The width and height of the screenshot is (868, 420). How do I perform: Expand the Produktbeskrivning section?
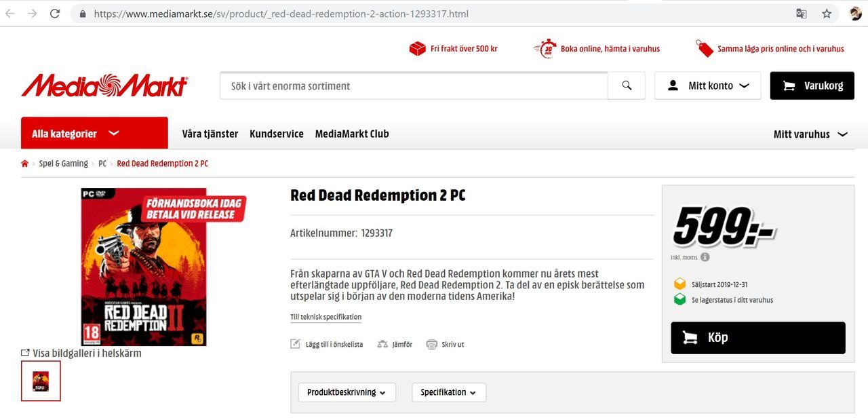(x=347, y=392)
